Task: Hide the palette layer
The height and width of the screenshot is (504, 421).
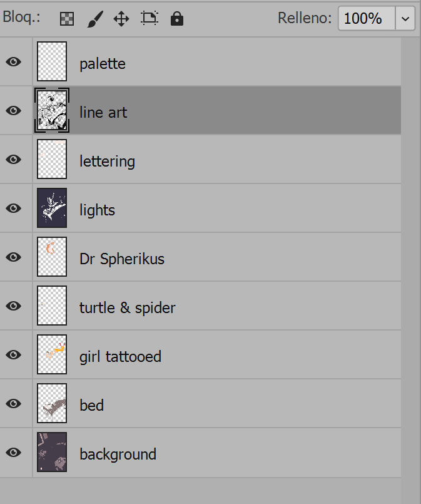Action: point(14,62)
